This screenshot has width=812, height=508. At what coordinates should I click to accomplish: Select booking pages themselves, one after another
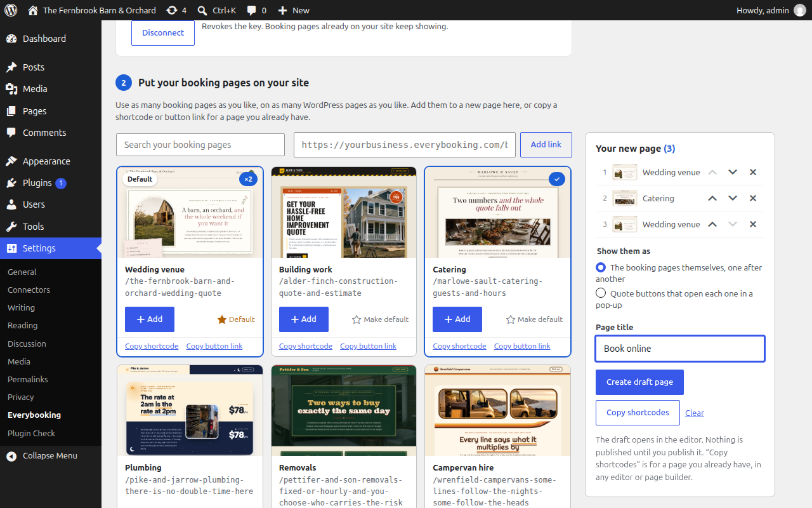coord(601,267)
